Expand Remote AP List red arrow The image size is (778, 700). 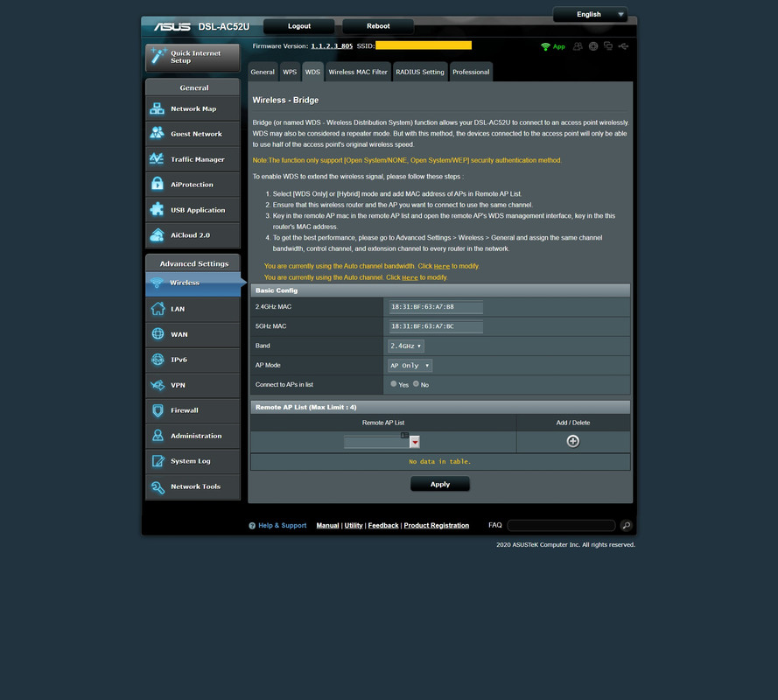tap(415, 442)
